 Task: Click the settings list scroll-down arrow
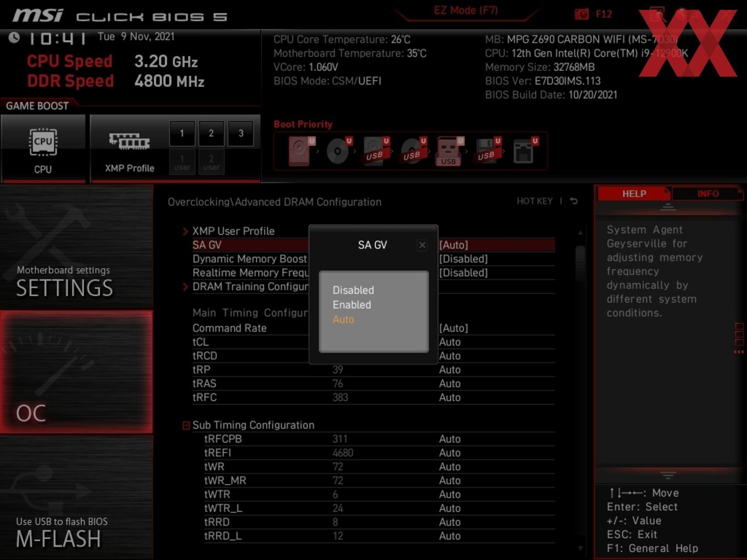pos(580,548)
